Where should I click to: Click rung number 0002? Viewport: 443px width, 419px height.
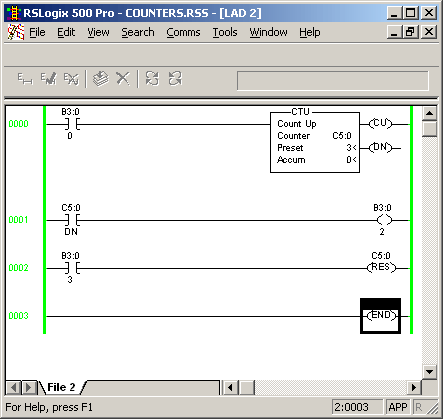(18, 268)
